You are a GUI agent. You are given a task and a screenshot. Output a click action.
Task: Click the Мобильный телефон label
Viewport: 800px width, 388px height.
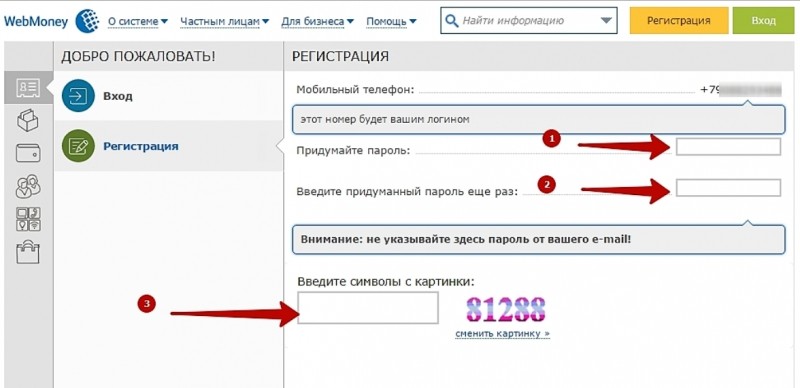point(356,90)
